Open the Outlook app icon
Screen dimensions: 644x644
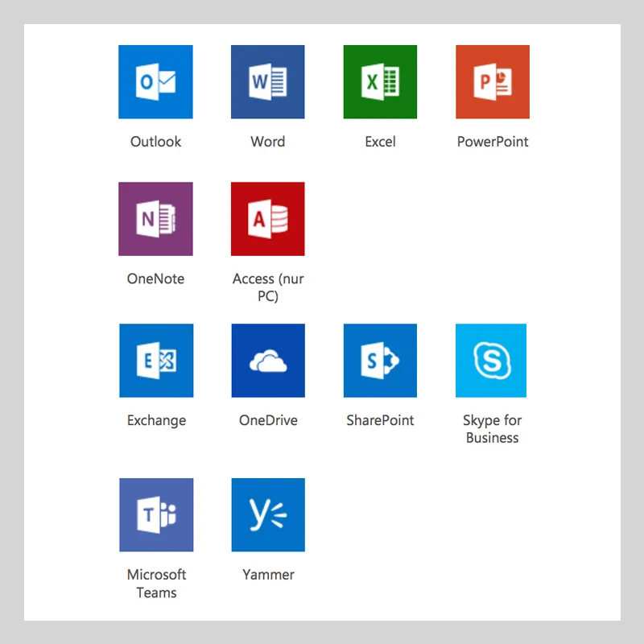point(155,82)
